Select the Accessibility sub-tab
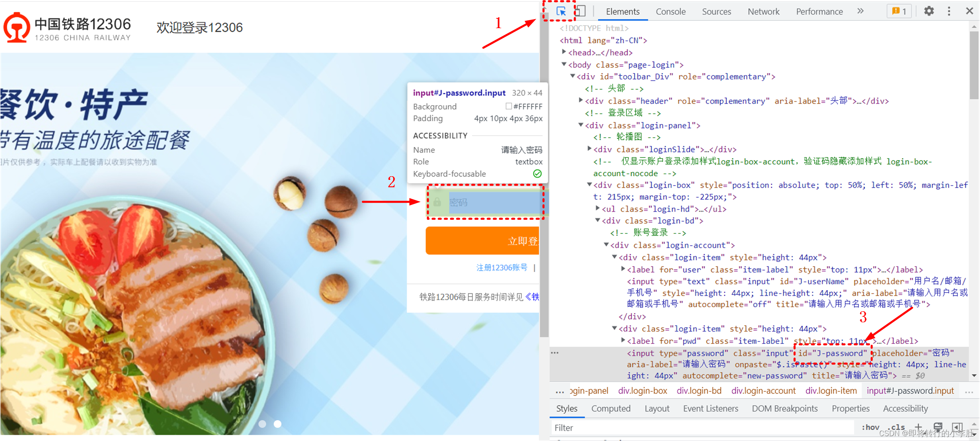 point(905,408)
